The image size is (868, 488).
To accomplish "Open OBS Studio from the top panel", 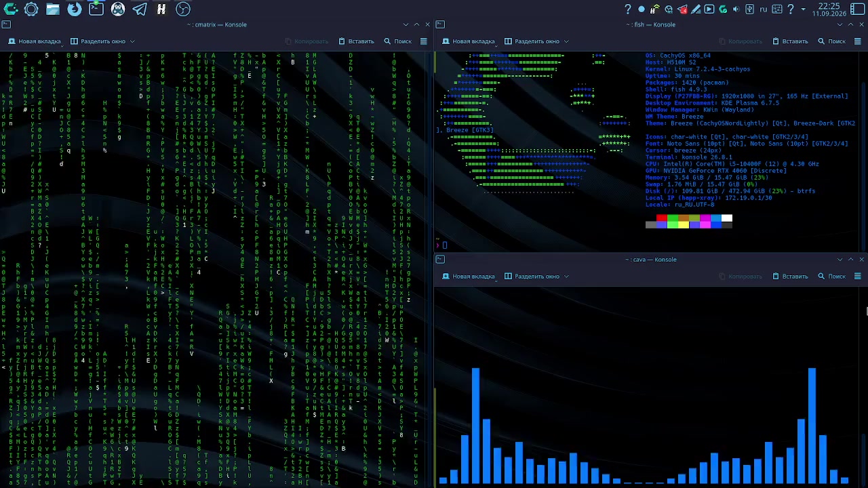I will (x=183, y=9).
